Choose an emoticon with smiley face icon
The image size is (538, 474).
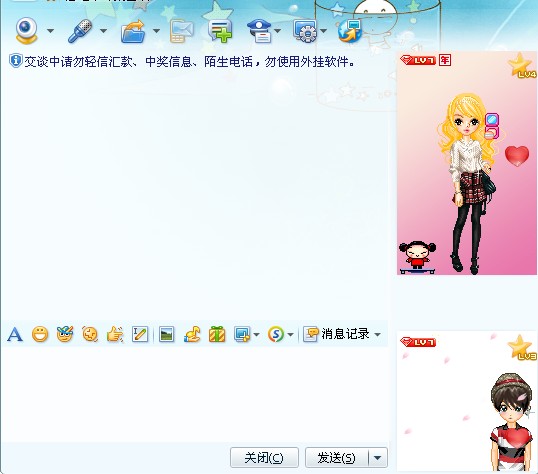[40, 334]
